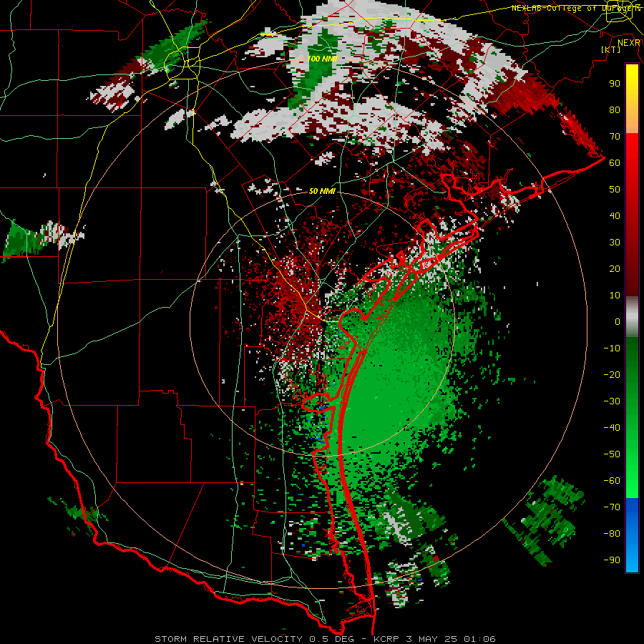
Task: Click the -30 value on velocity scale
Action: coord(612,401)
